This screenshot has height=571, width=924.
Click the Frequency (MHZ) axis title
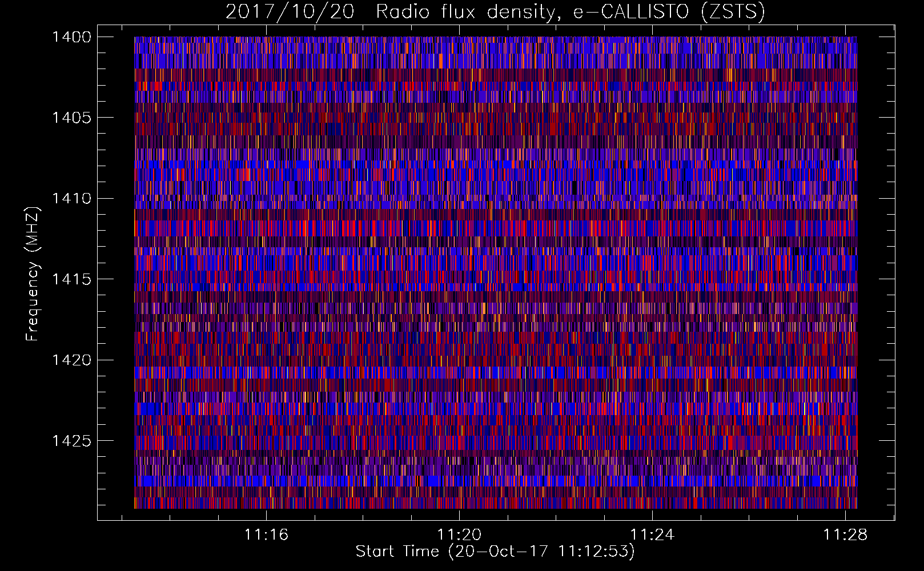(33, 274)
